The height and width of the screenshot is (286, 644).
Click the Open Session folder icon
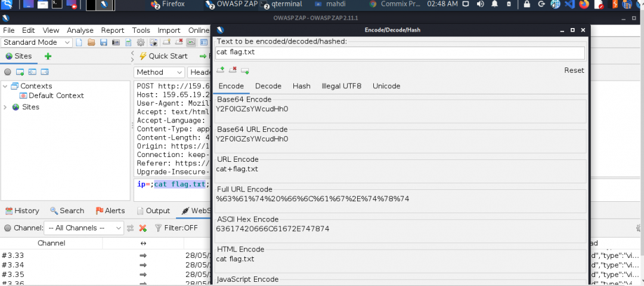click(91, 42)
